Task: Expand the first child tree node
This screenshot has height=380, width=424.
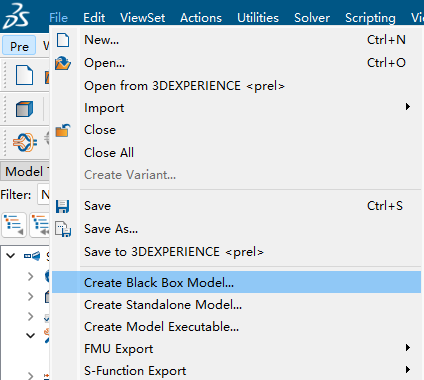Action: tap(31, 276)
